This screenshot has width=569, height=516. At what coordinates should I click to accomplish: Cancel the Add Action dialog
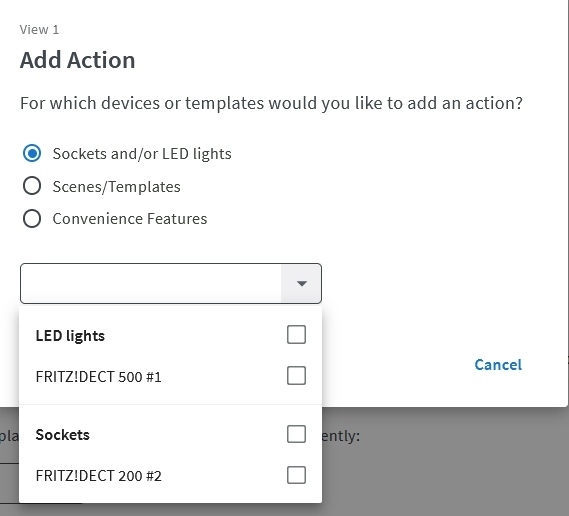498,365
